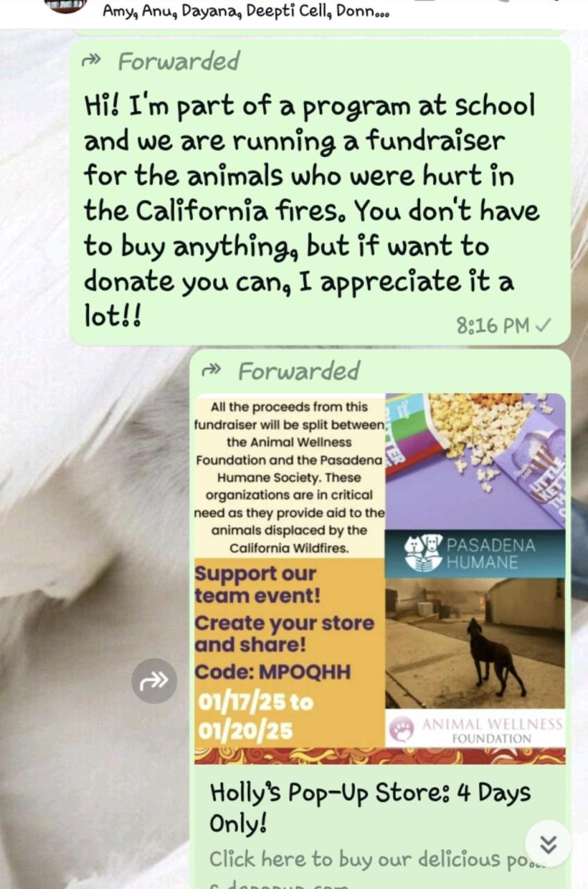Tap the sent checkmark next to 8:16 PM

pyautogui.click(x=544, y=325)
